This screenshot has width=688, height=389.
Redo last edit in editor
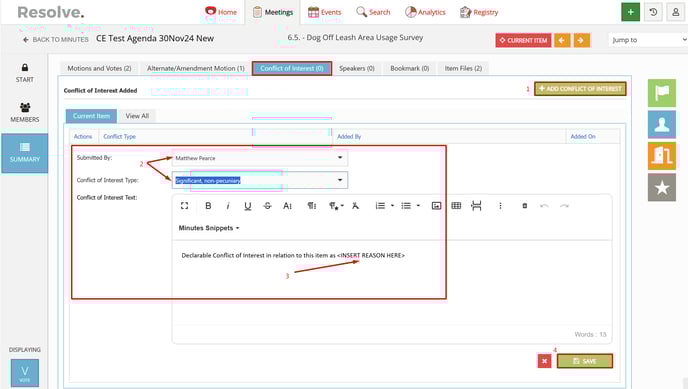tap(564, 206)
